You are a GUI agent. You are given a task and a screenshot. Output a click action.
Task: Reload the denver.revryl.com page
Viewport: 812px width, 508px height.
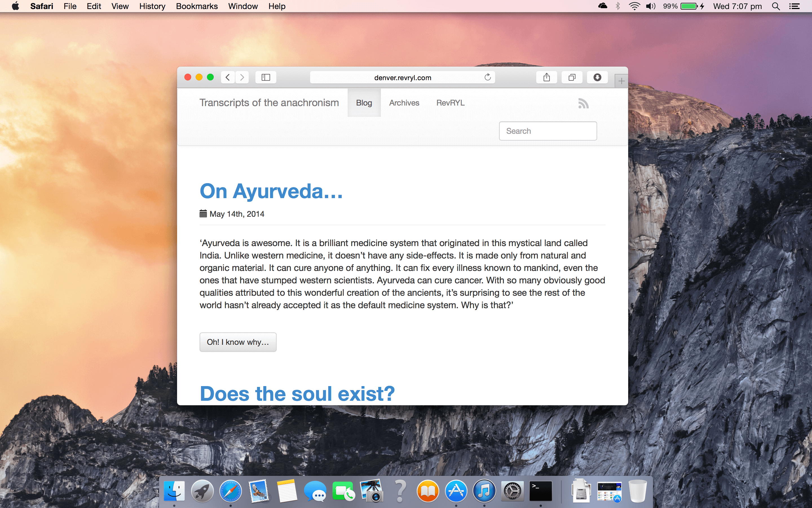(487, 77)
